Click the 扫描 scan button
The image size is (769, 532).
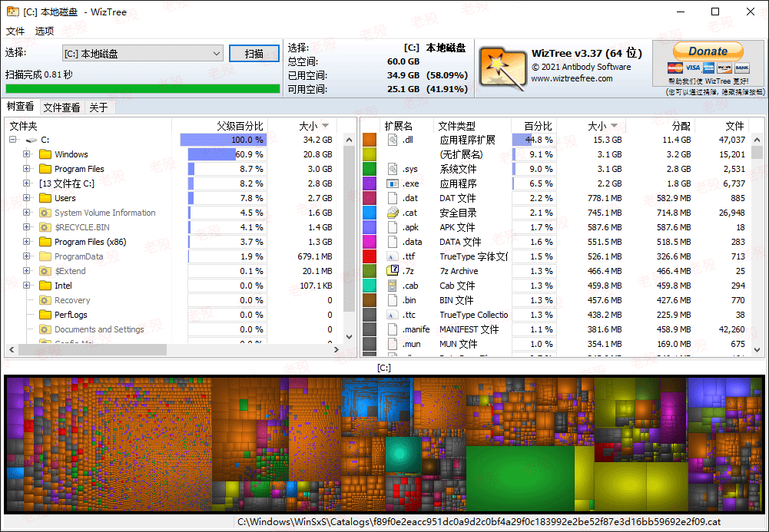[x=254, y=51]
